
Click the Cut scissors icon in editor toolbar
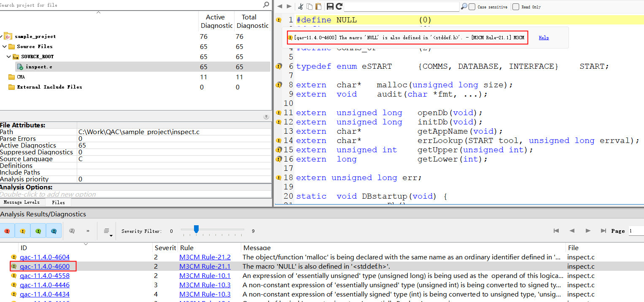point(301,6)
